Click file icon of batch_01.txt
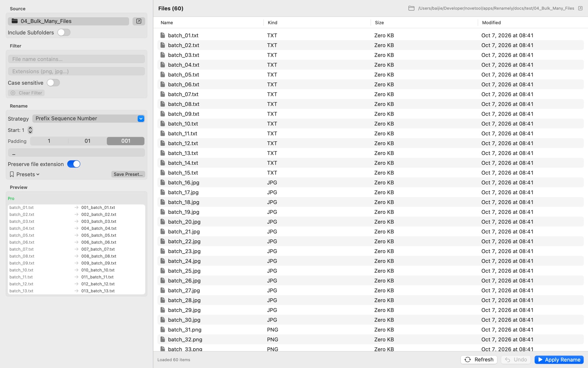 pyautogui.click(x=162, y=35)
